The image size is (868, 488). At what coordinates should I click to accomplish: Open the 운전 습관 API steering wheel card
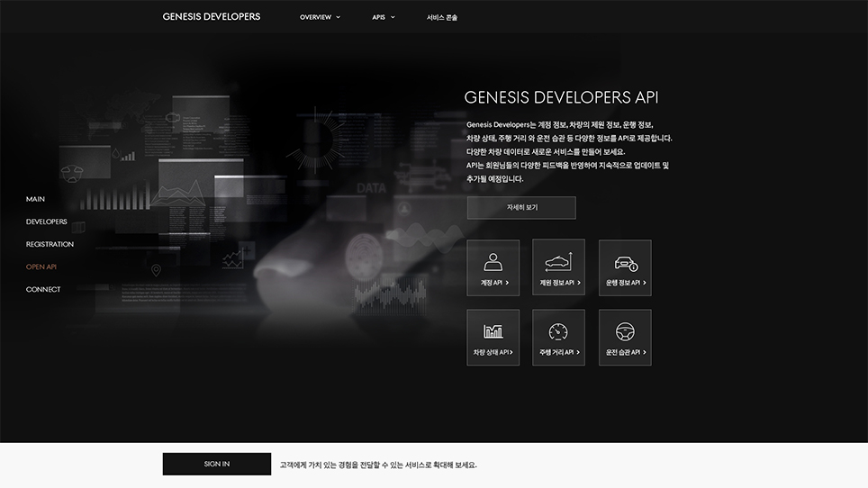pos(625,338)
